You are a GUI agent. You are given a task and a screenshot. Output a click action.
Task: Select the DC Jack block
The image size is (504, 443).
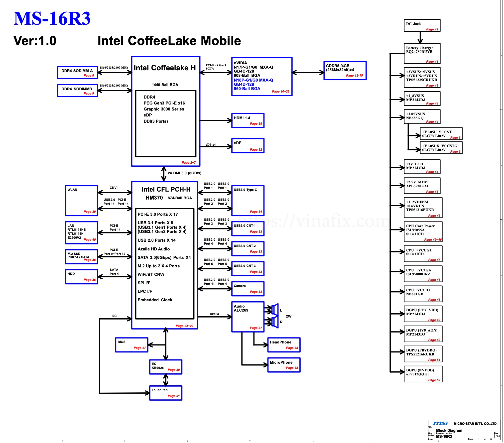pyautogui.click(x=422, y=25)
